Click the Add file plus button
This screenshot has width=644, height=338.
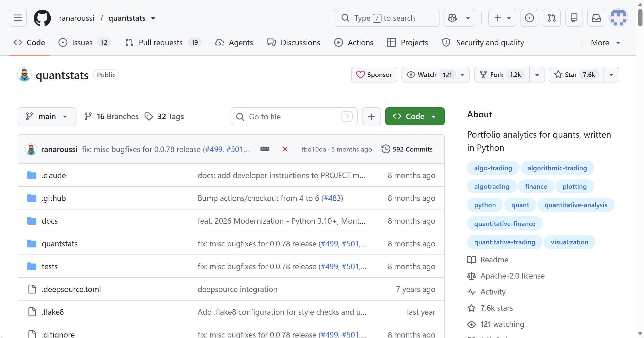[371, 116]
